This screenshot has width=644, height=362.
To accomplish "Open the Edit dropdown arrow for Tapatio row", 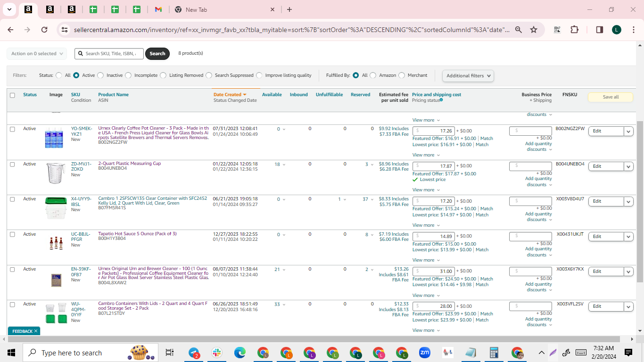I will [628, 237].
